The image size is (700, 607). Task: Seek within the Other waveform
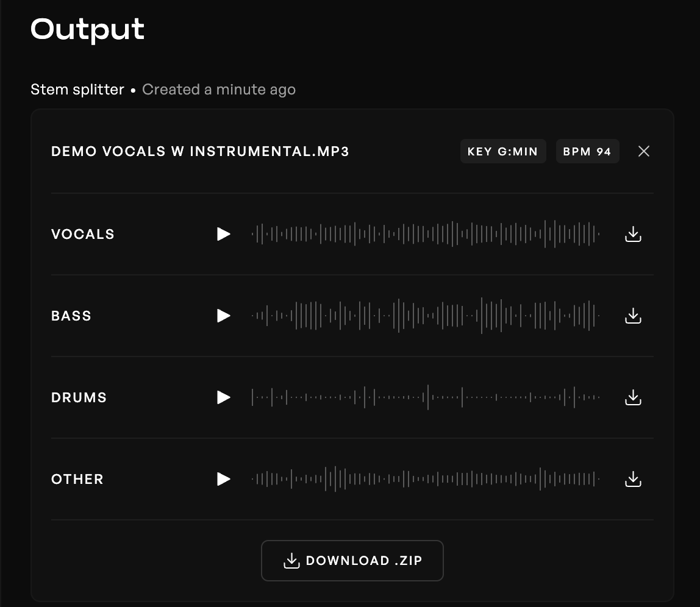tap(426, 479)
